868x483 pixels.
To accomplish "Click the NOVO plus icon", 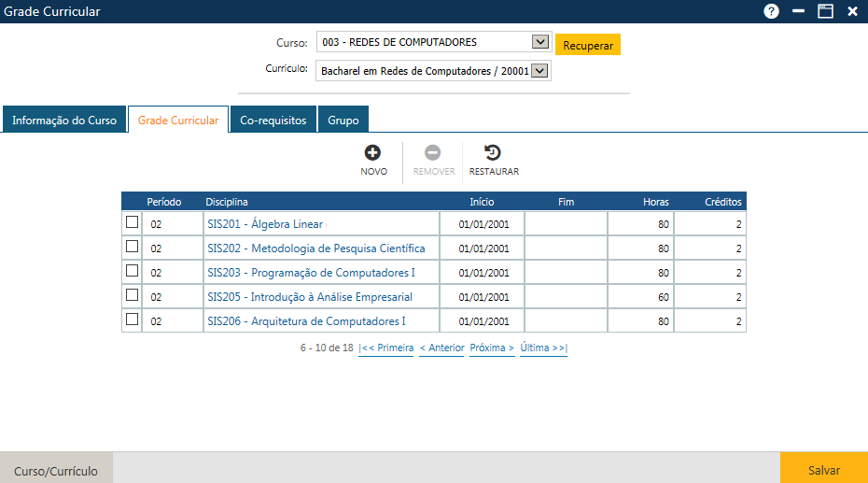I will click(373, 153).
